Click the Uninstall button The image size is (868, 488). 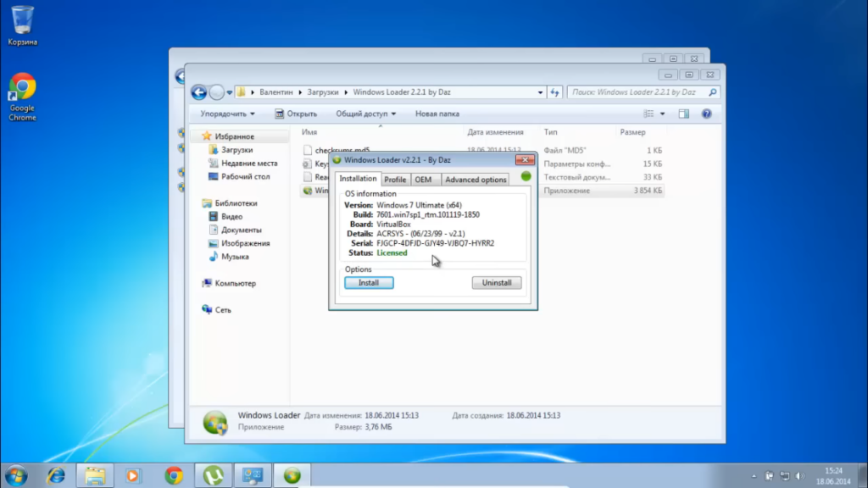click(x=497, y=283)
